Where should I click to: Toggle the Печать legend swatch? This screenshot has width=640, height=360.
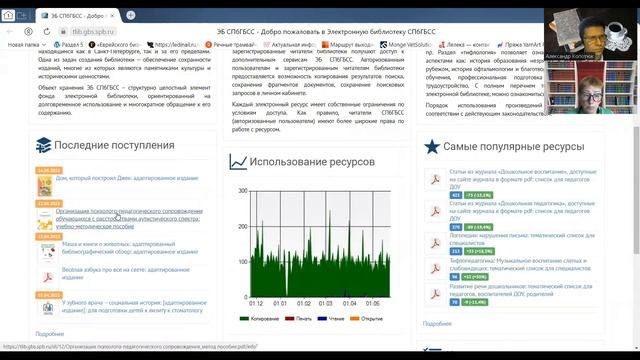[289, 319]
